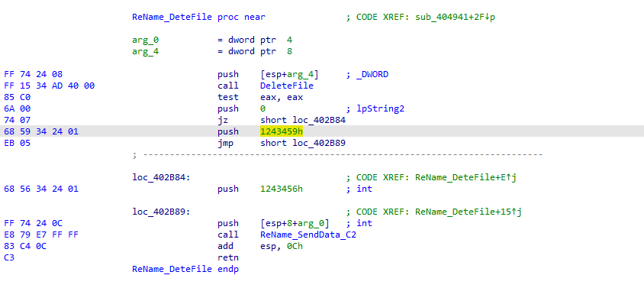Open the sub_404941+2F cross-reference
This screenshot has height=288, width=644.
(455, 18)
